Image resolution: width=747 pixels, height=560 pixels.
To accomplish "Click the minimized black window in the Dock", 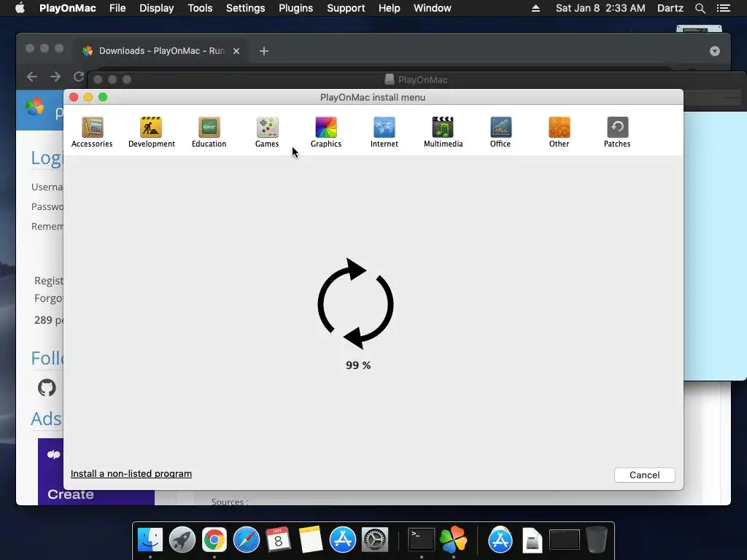I will (565, 540).
